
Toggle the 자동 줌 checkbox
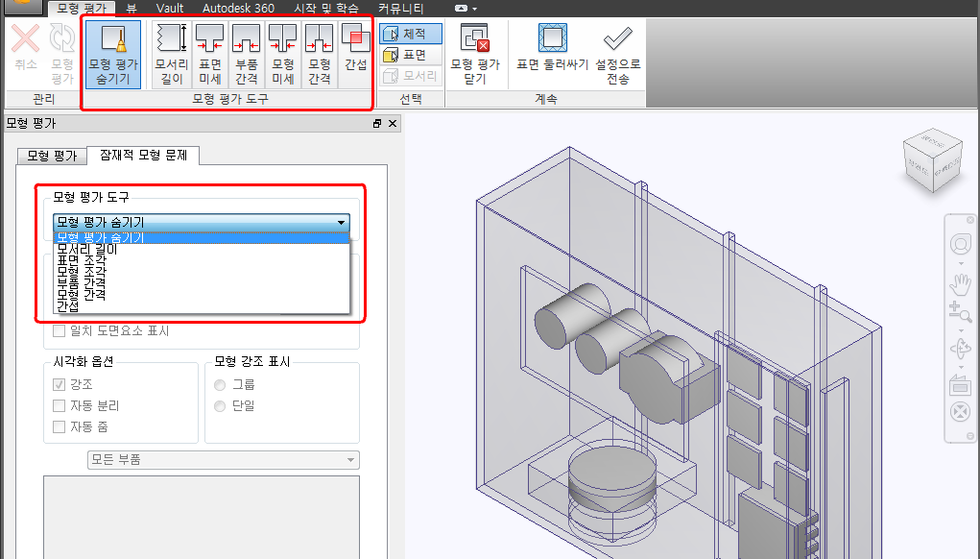point(60,427)
